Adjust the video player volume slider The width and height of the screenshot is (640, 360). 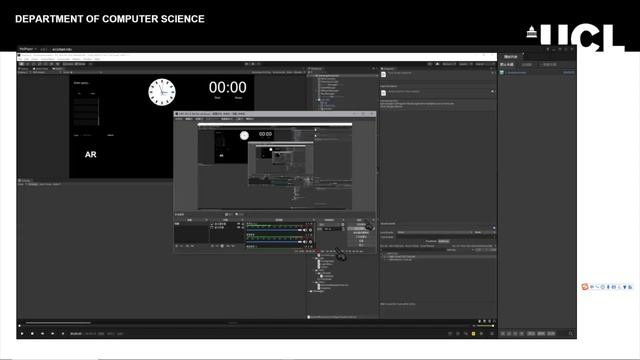pyautogui.click(x=486, y=326)
